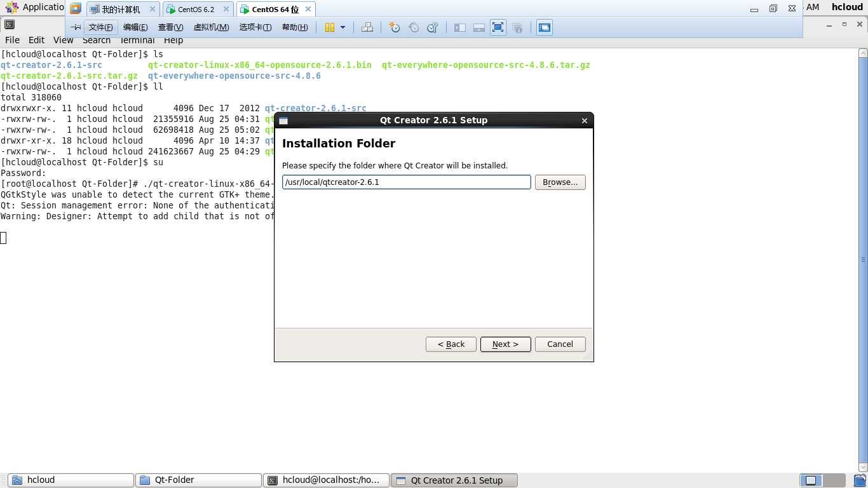Switch to Qt-Folder window in bottom taskbar

(198, 480)
